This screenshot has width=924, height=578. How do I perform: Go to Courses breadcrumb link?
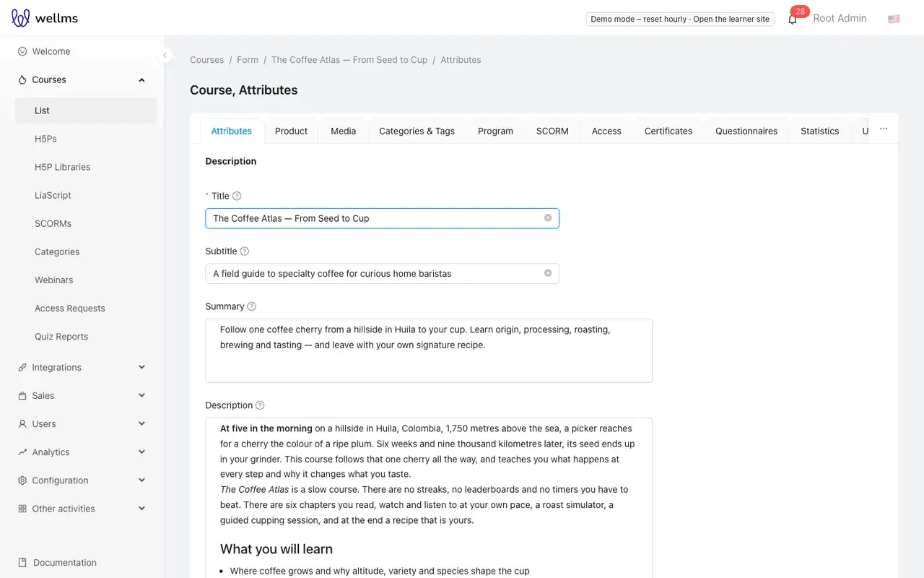point(207,60)
